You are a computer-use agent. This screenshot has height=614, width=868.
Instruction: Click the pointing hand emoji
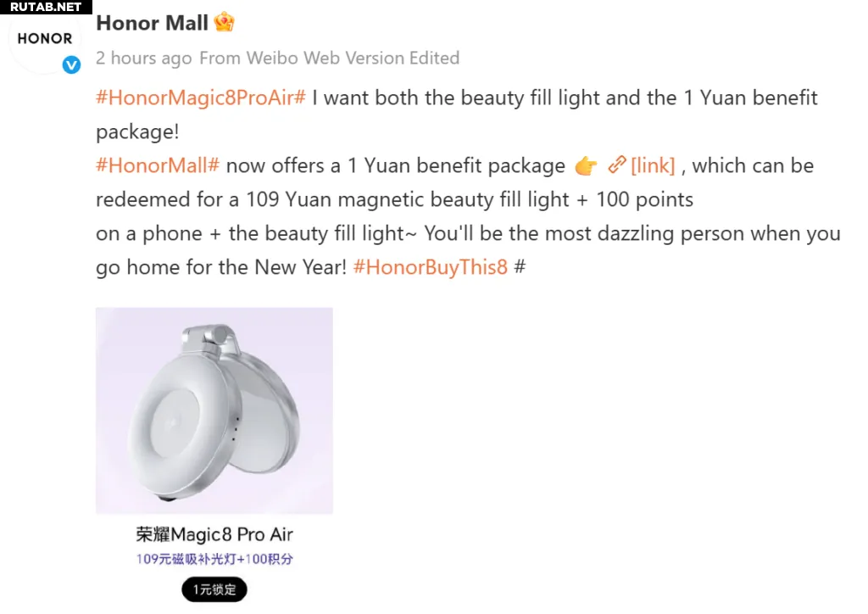(586, 165)
